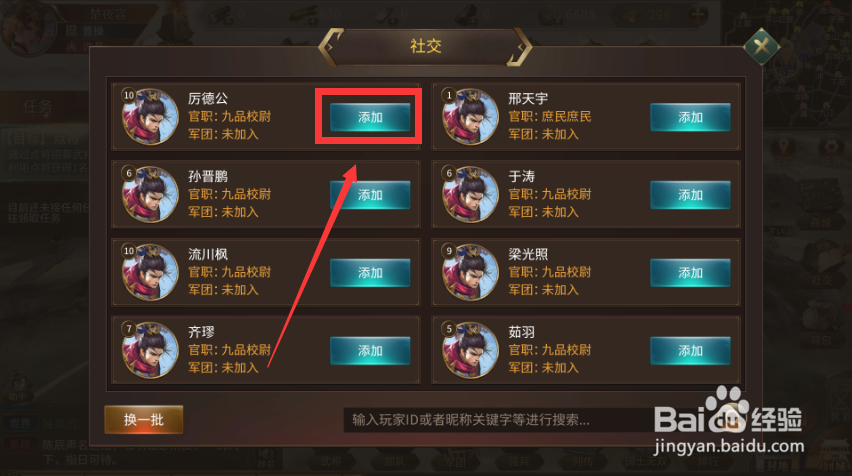Close the 社交 dialog
This screenshot has width=852, height=476.
(x=761, y=47)
